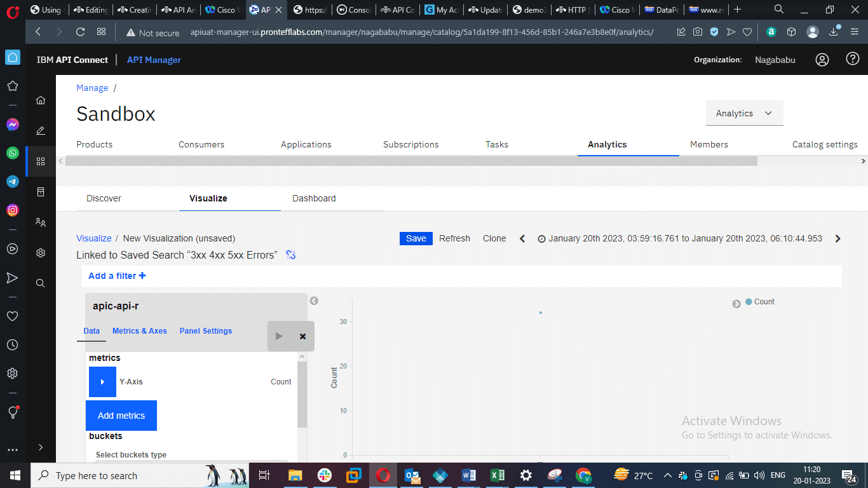This screenshot has width=868, height=488.
Task: Collapse the visualization editor sidebar
Action: pos(314,301)
